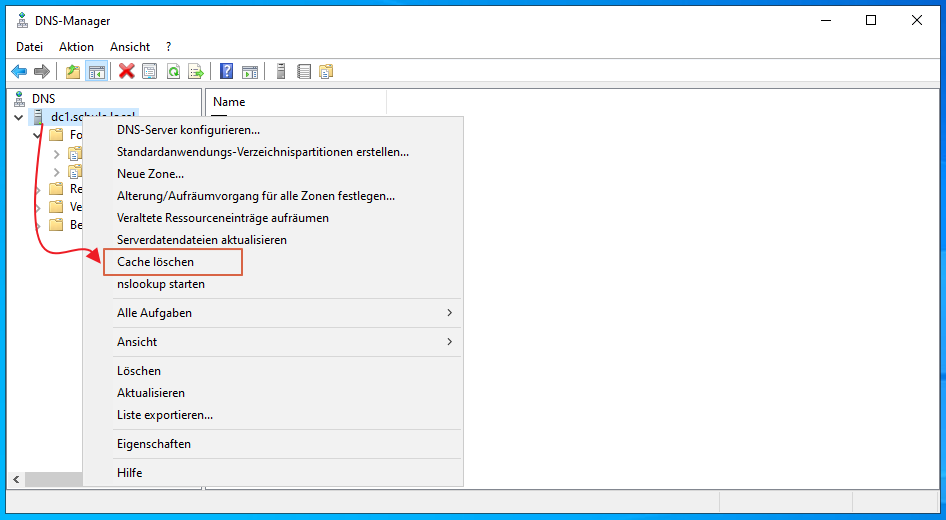Select the dc1 server node icon
The image size is (946, 520).
click(x=38, y=116)
